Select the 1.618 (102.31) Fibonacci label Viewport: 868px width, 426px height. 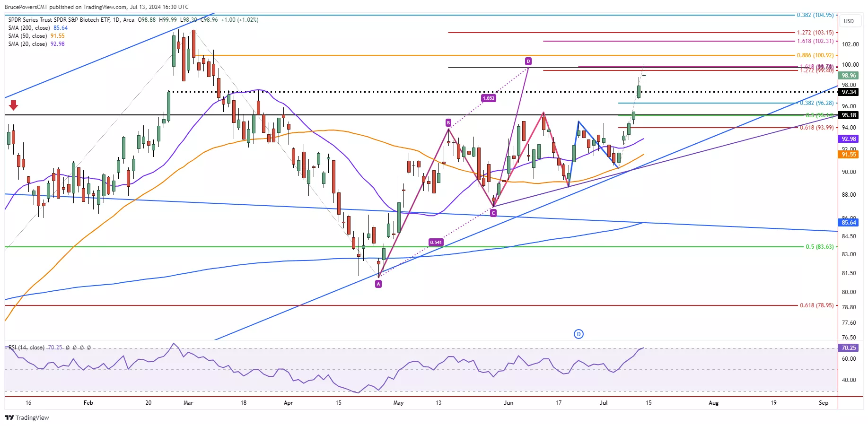(815, 41)
